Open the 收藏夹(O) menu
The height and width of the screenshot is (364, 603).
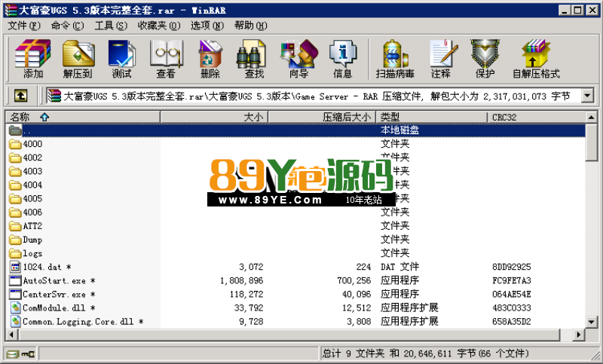[x=159, y=26]
